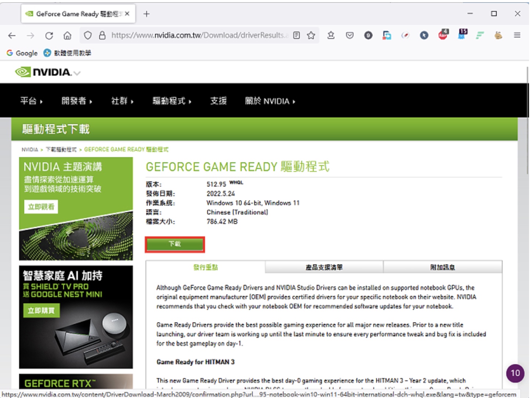Open the GEFORCE RTX banner
This screenshot has width=532, height=398.
[76, 382]
